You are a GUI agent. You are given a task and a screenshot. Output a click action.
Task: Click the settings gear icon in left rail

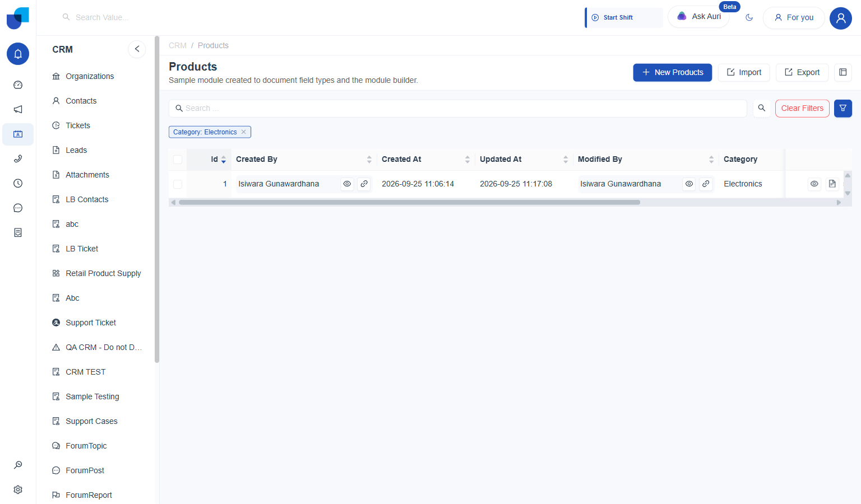[x=18, y=489]
